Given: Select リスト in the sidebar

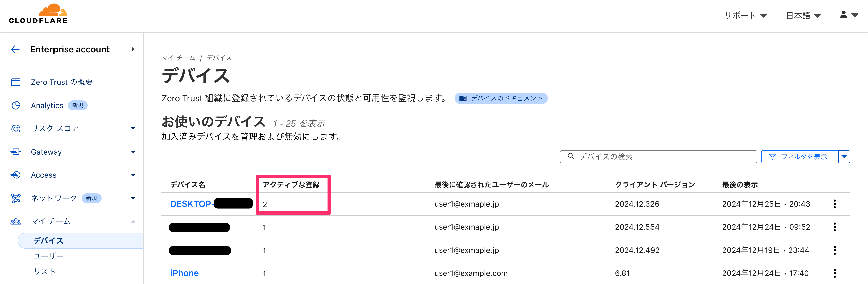Looking at the screenshot, I should [x=44, y=271].
